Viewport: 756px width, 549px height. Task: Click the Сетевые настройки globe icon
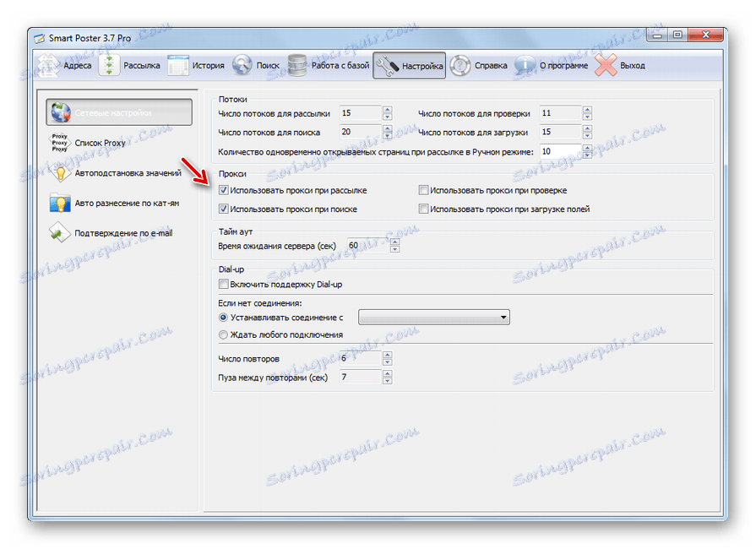tap(61, 112)
